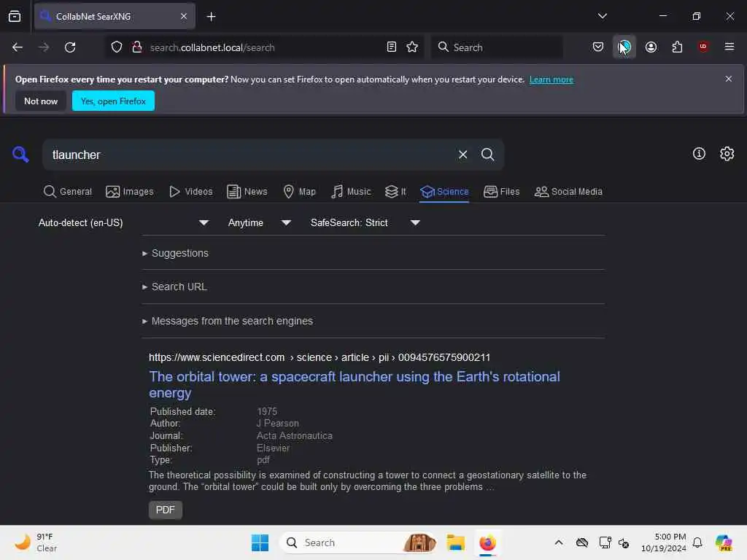747x560 pixels.
Task: Click the Elsevier publisher value
Action: pos(273,448)
